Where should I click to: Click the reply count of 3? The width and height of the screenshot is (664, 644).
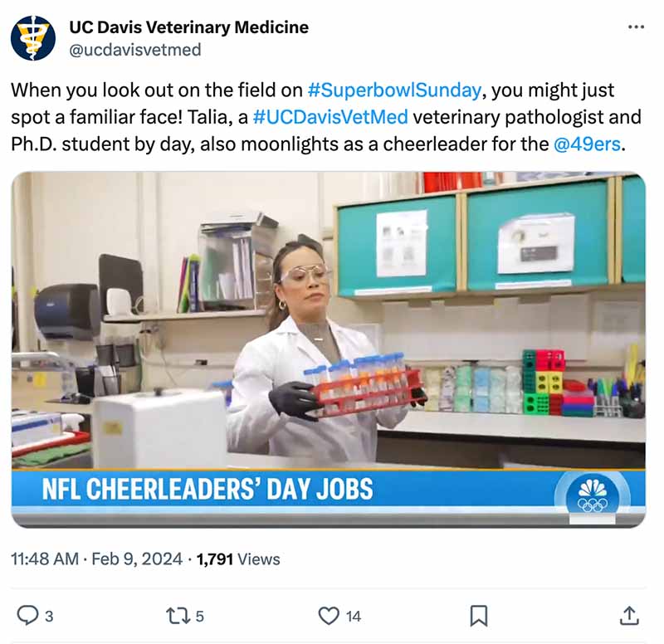51,615
